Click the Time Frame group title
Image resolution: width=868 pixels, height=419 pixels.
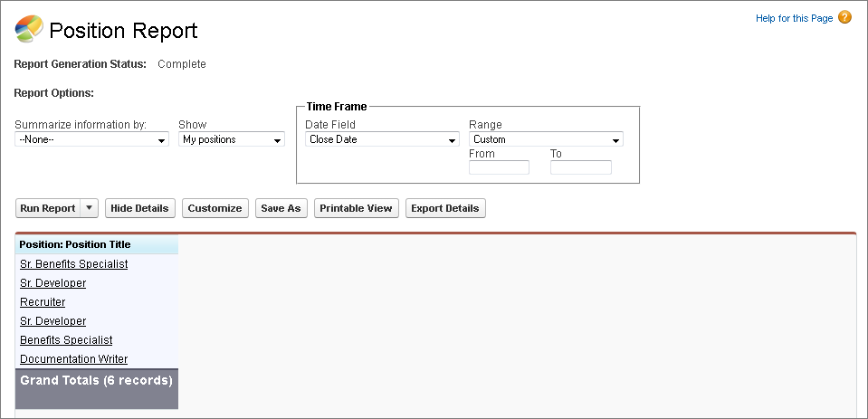tap(337, 106)
